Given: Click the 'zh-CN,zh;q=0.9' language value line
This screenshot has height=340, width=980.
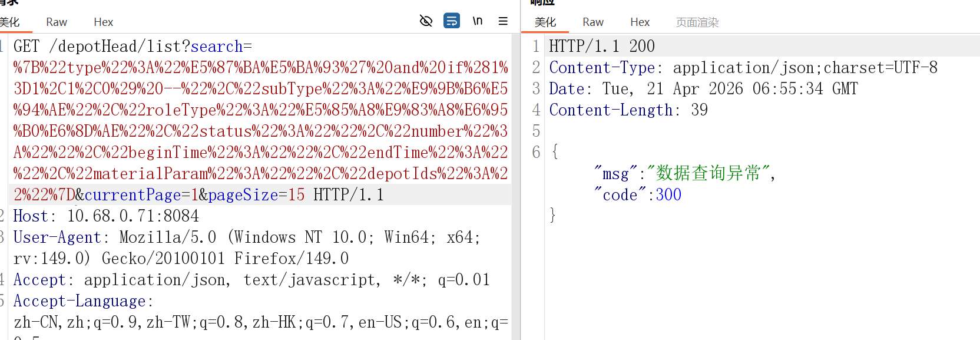Looking at the screenshot, I should pyautogui.click(x=261, y=322).
